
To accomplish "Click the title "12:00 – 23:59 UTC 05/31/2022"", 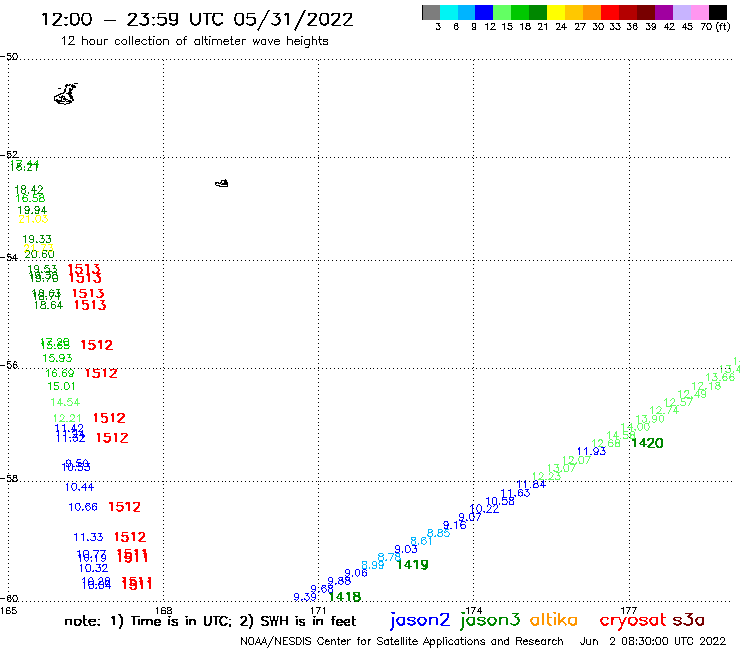I will tap(197, 19).
